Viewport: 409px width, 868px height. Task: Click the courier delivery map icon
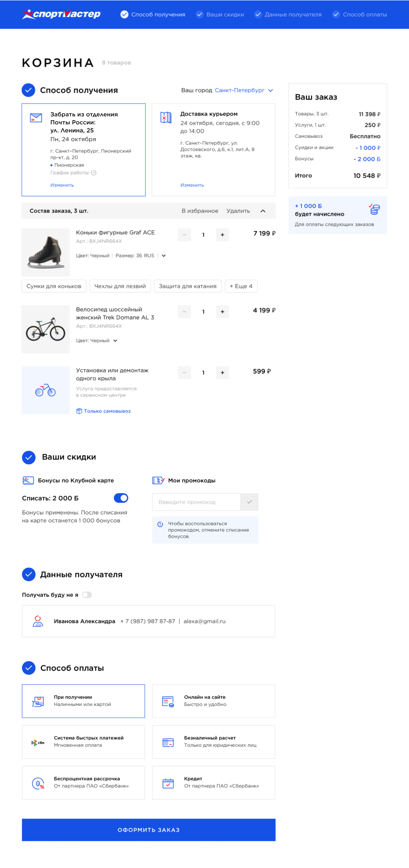pos(166,118)
